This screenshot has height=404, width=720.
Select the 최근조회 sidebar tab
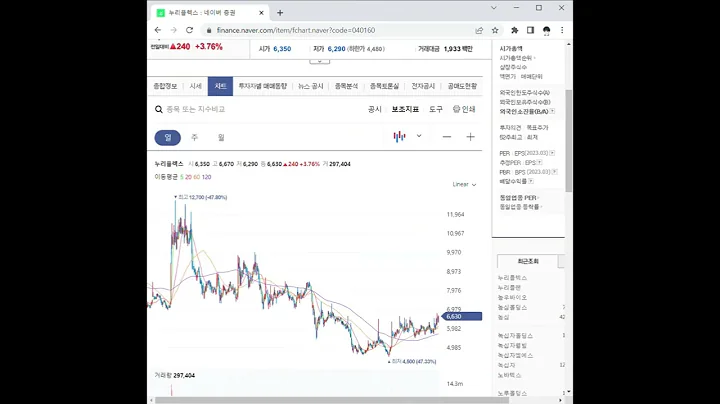click(x=528, y=261)
